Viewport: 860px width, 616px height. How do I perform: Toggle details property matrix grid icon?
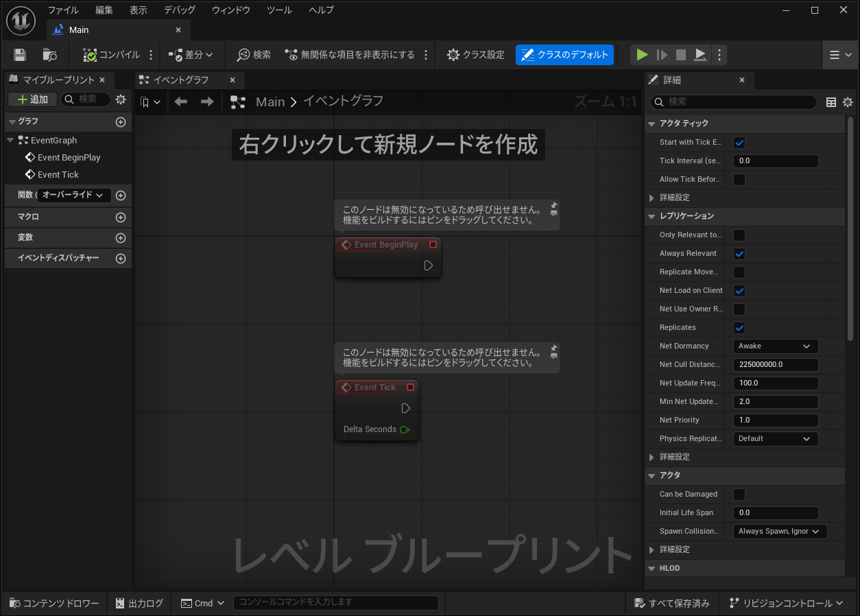[831, 102]
